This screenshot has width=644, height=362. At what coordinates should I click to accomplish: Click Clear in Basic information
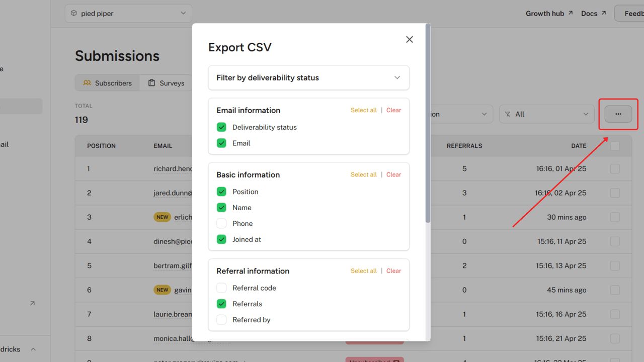(393, 174)
